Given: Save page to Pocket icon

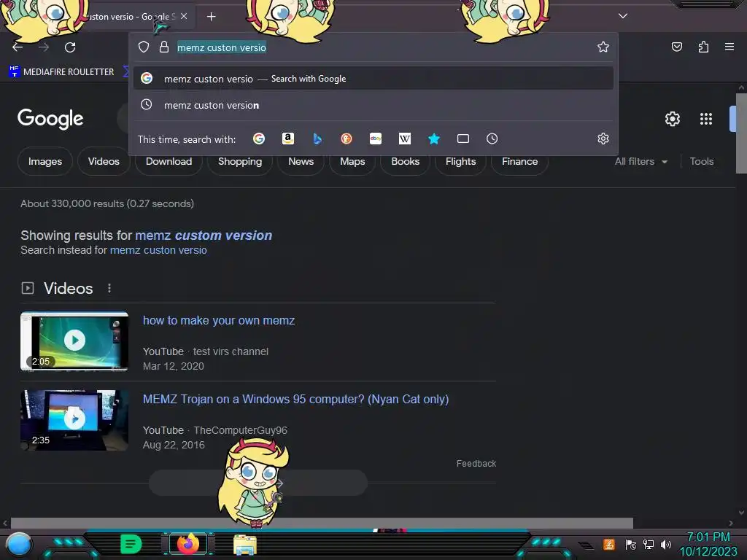Looking at the screenshot, I should [677, 47].
